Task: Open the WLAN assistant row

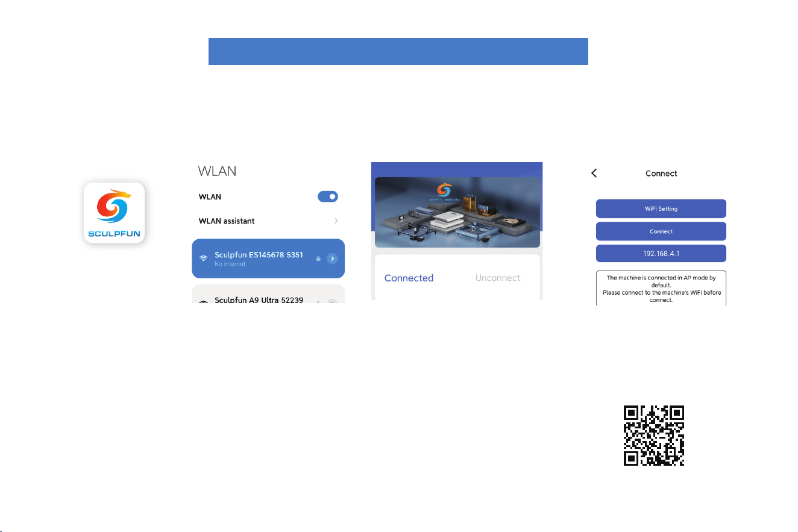Action: 268,221
